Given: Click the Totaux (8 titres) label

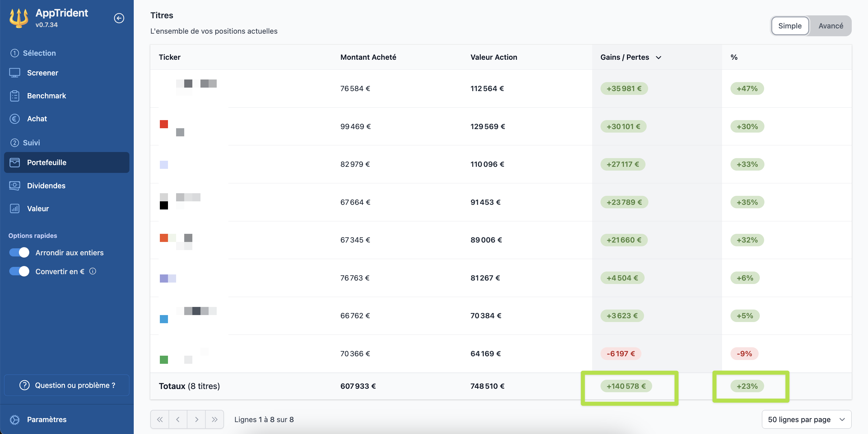Looking at the screenshot, I should click(x=189, y=386).
